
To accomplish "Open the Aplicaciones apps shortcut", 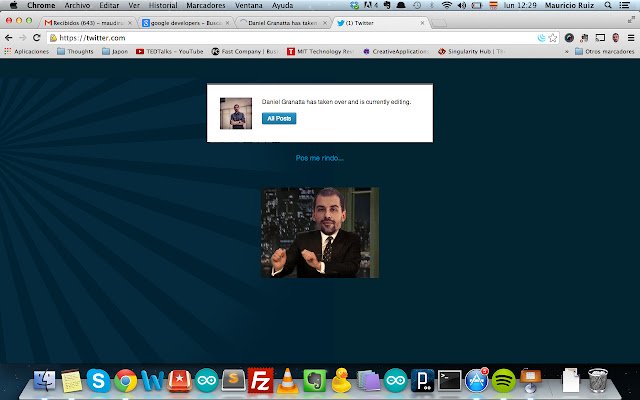I will coord(27,51).
